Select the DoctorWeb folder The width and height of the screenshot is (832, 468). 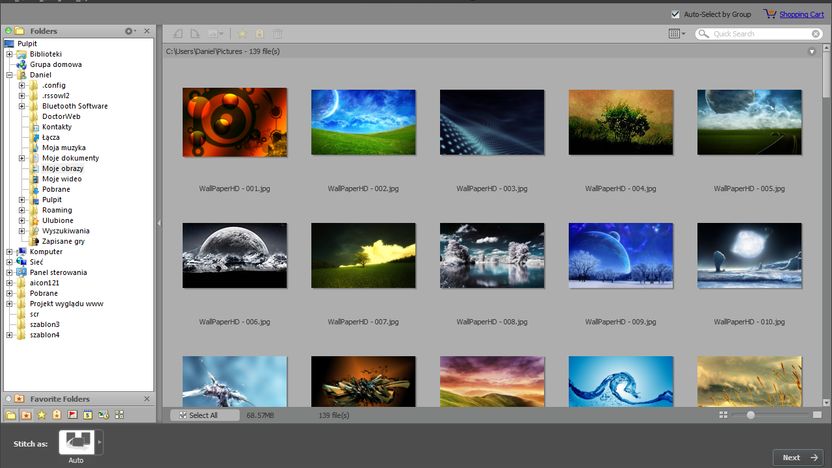tap(61, 116)
